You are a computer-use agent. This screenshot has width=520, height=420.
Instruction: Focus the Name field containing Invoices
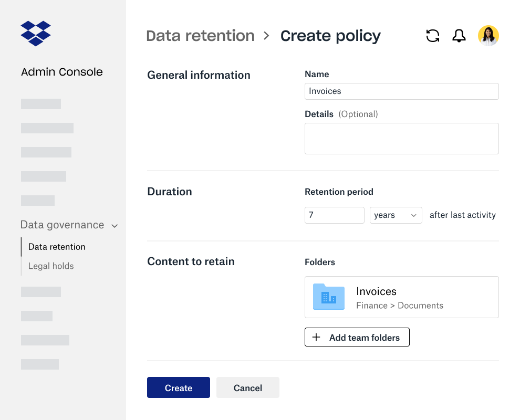pos(401,91)
